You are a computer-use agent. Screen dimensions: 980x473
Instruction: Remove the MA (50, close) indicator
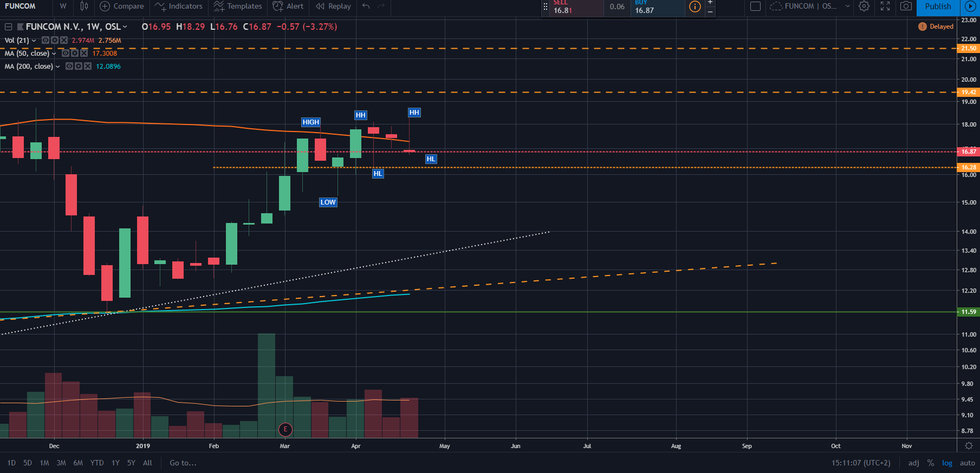[84, 53]
